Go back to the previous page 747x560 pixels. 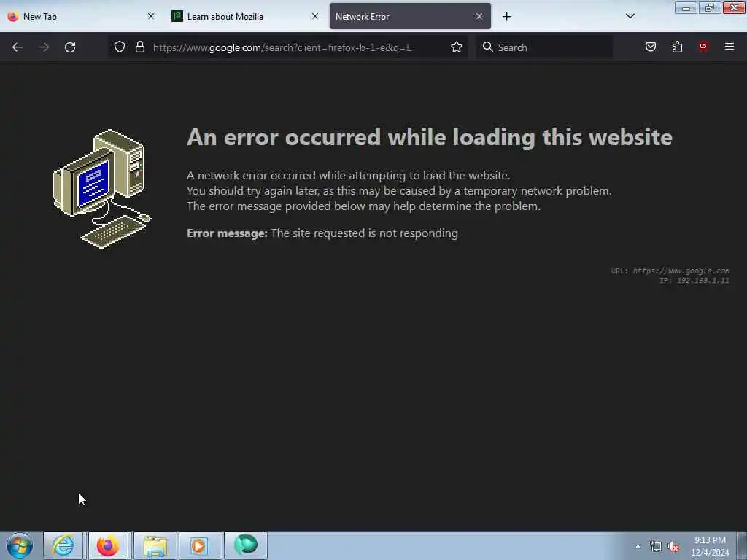(x=18, y=47)
